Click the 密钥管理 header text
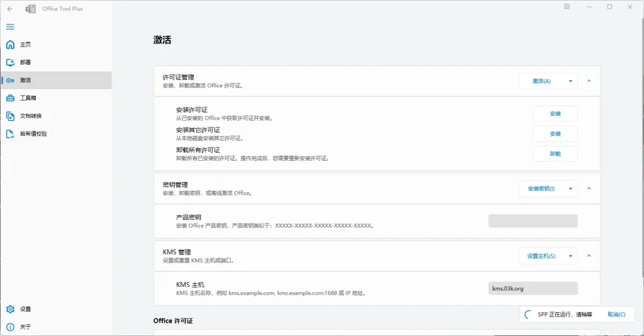The width and height of the screenshot is (644, 336). (x=175, y=185)
